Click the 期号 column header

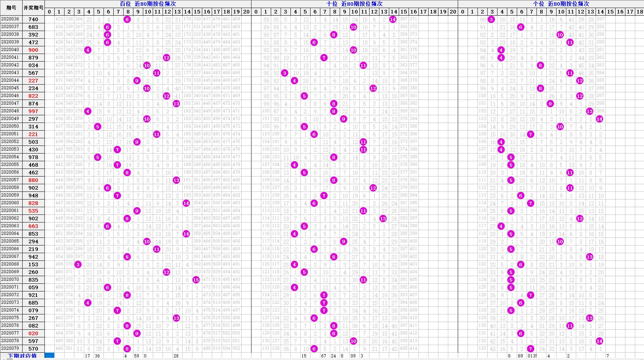[11, 8]
